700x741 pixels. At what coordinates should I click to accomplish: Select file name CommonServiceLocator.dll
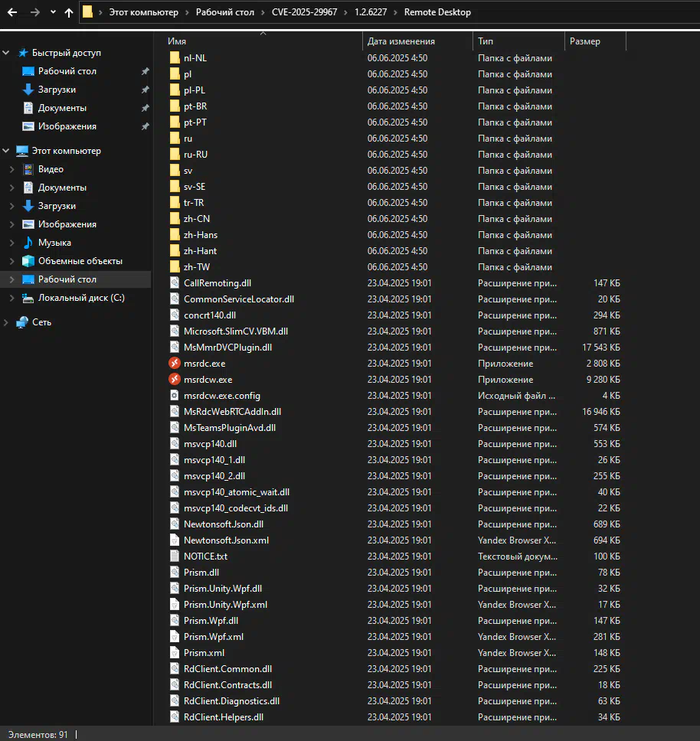(239, 299)
